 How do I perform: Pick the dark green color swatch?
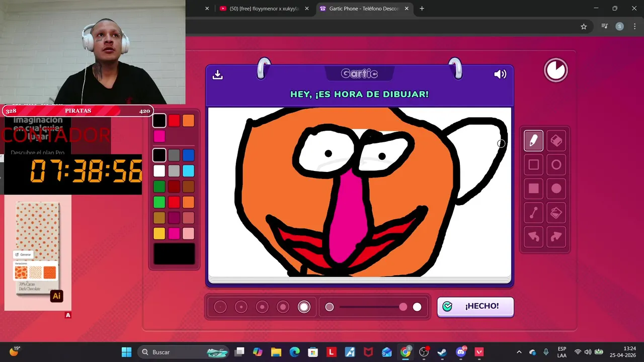pos(159,187)
